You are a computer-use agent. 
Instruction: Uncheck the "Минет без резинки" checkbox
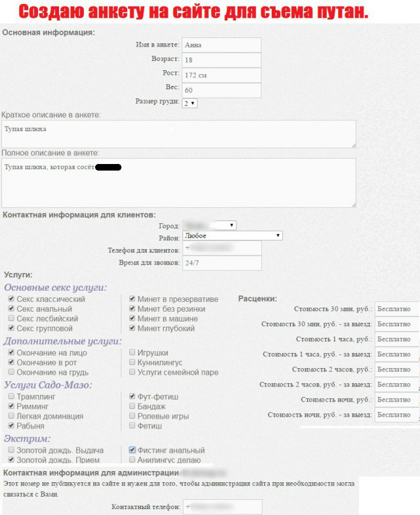pos(132,308)
